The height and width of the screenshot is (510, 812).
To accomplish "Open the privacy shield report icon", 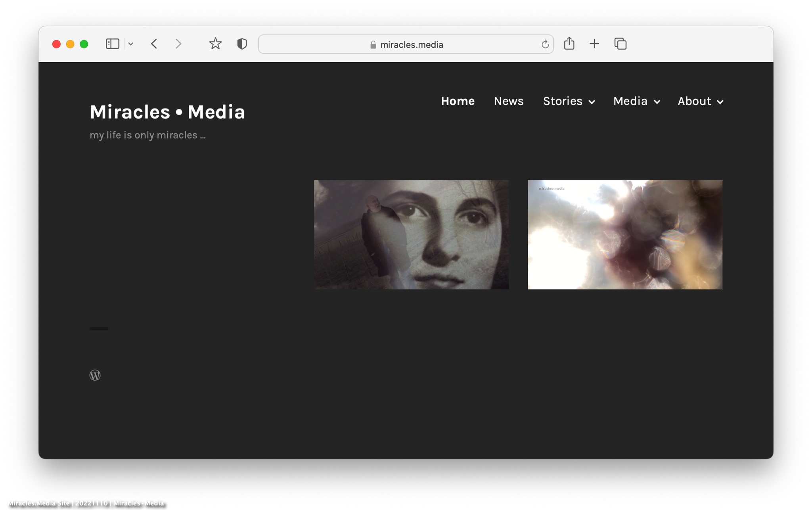I will click(x=242, y=44).
